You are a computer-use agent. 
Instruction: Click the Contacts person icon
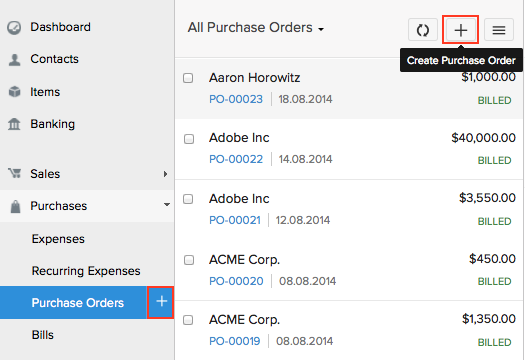[14, 60]
